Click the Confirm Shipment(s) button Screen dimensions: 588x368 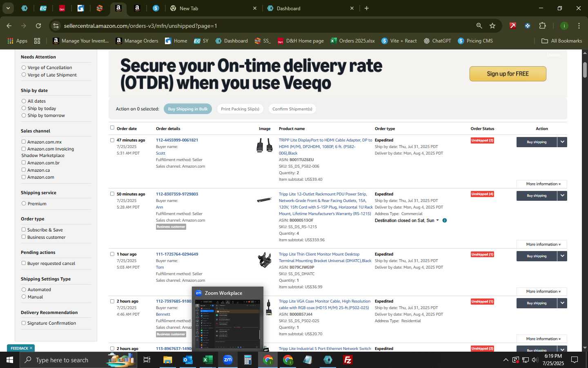click(292, 109)
